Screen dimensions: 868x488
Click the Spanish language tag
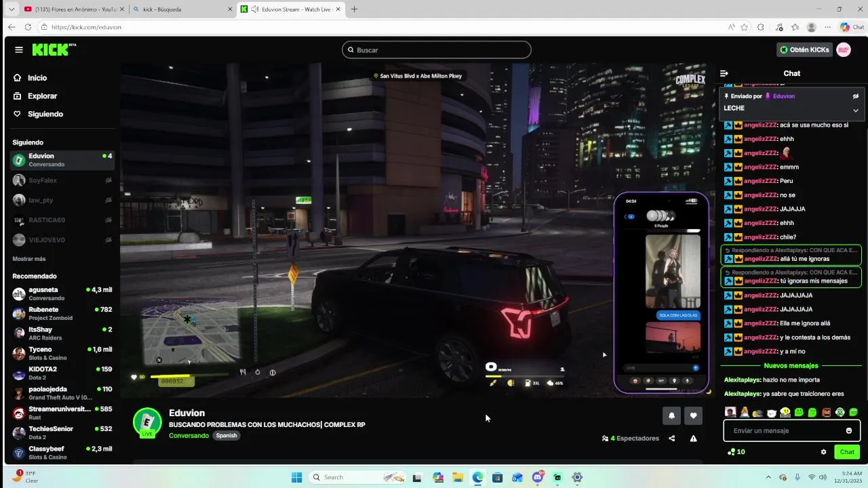(x=226, y=436)
